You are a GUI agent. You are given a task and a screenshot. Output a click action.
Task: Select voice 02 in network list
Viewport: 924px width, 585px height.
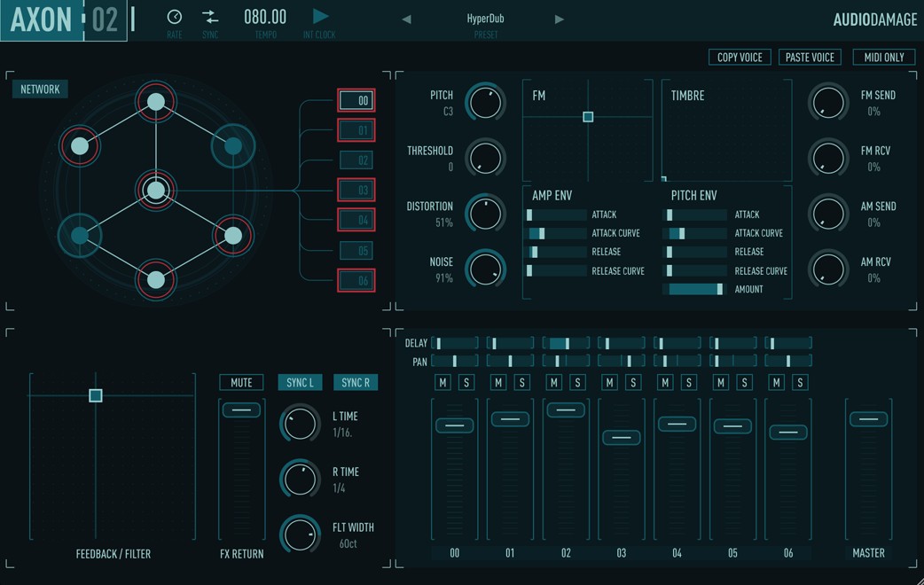pos(356,160)
